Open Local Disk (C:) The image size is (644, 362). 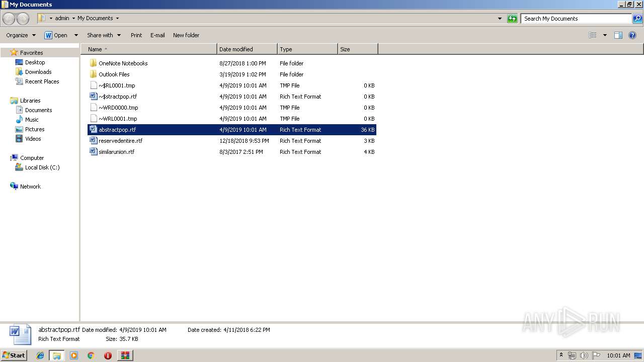click(x=42, y=167)
